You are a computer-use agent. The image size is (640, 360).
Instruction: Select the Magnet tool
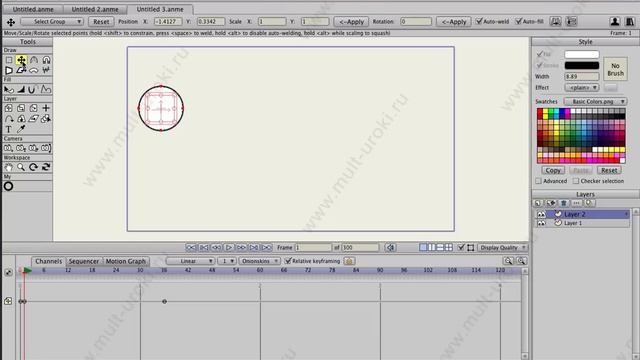[46, 60]
